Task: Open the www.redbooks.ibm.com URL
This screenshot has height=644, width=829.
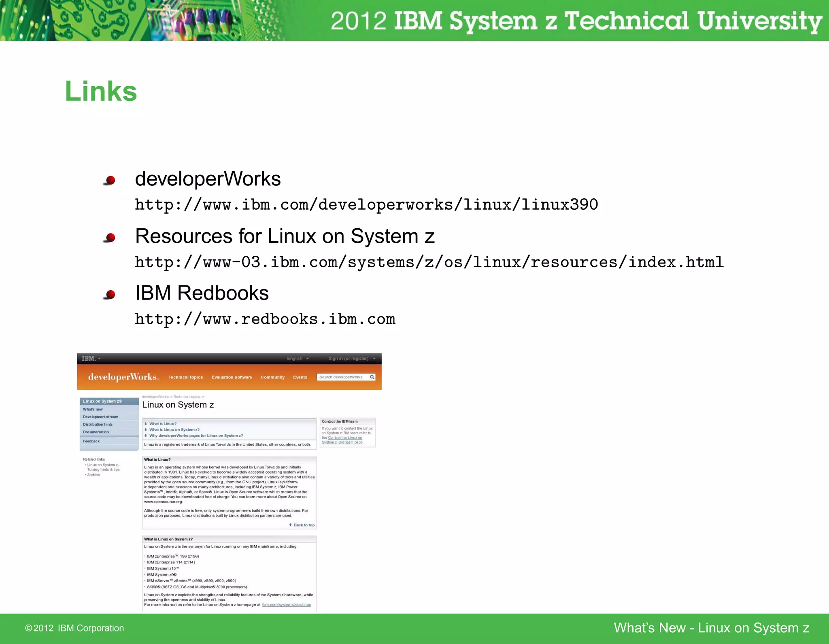Action: point(265,319)
